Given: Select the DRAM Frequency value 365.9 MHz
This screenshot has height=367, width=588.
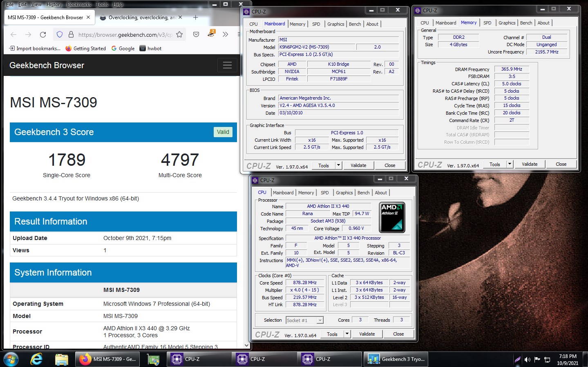Looking at the screenshot, I should [x=512, y=69].
